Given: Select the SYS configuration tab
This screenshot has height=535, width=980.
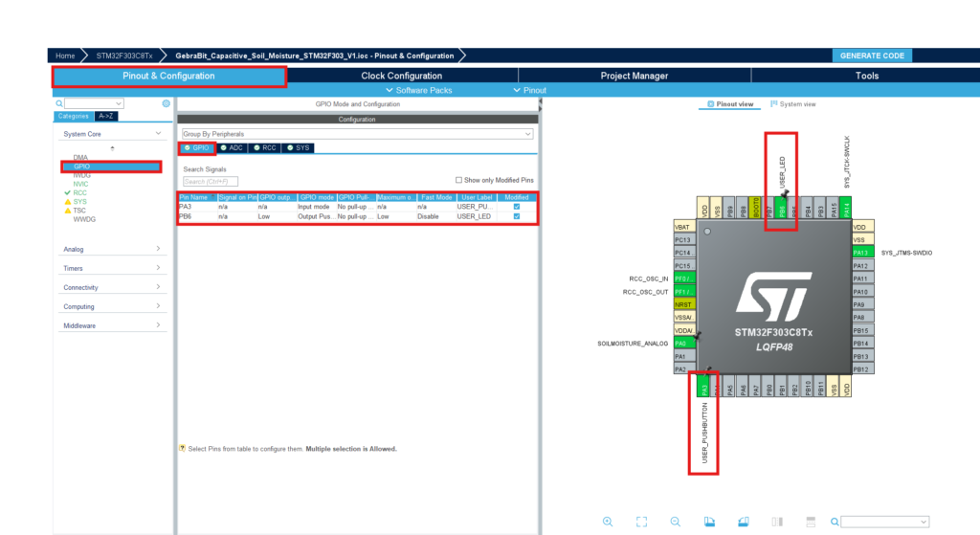Looking at the screenshot, I should 299,148.
